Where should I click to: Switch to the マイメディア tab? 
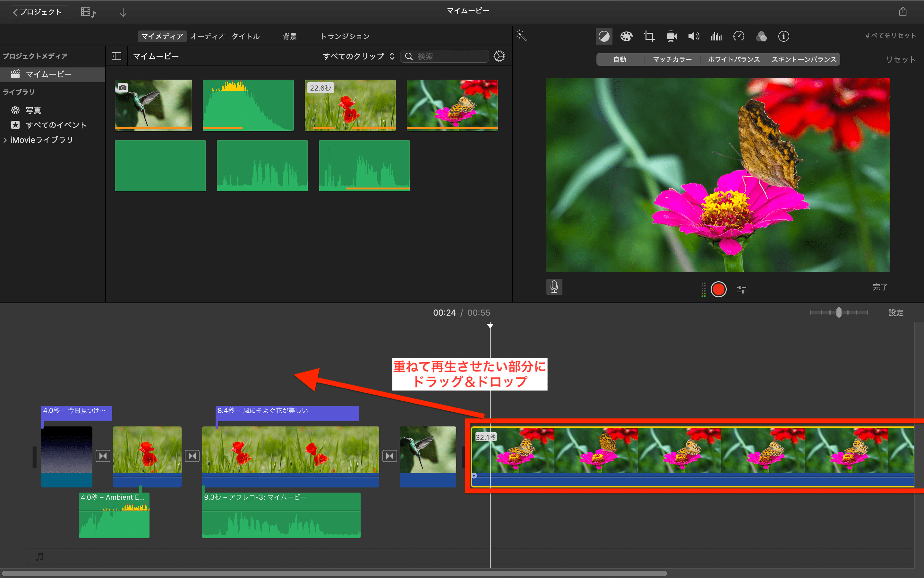click(162, 36)
